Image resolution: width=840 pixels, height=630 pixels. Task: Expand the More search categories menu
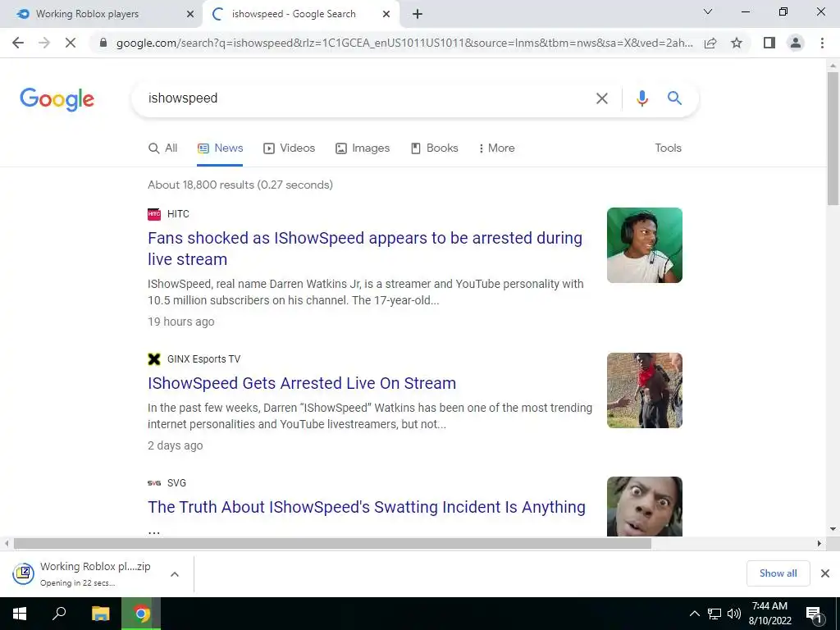(496, 148)
